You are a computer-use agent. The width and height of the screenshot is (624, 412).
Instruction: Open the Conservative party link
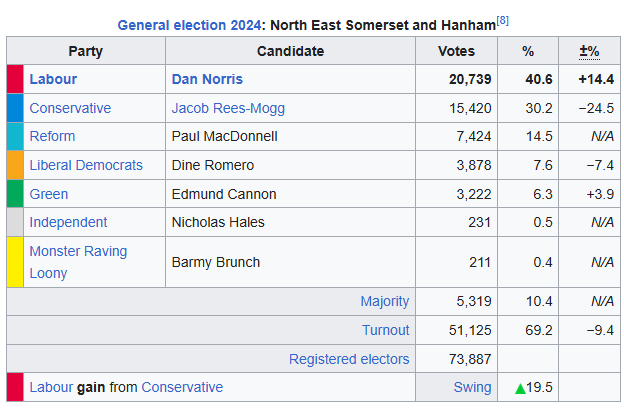point(70,108)
